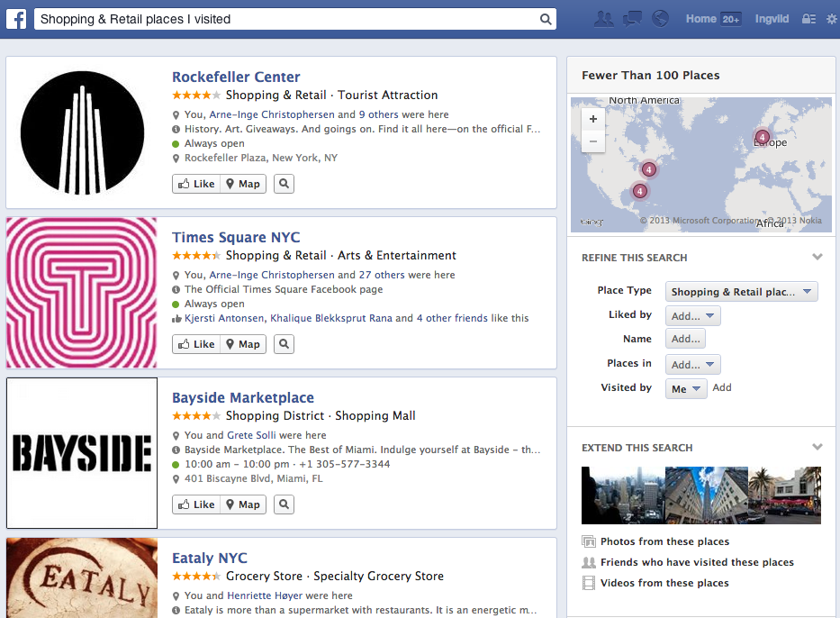Open palm tree street photo thumbnail
Viewport: 840px width, 618px height.
(784, 495)
